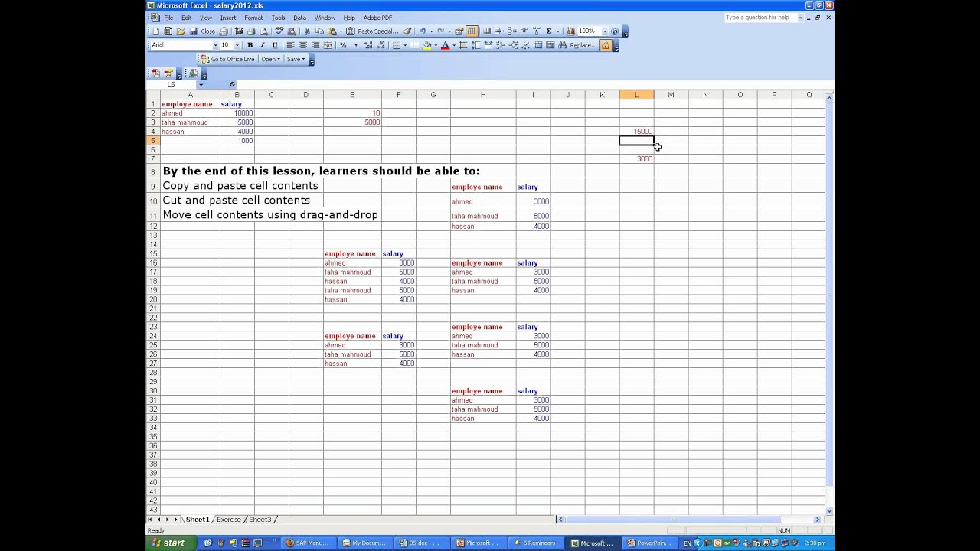Open the Edit menu
980x551 pixels.
pyautogui.click(x=186, y=18)
